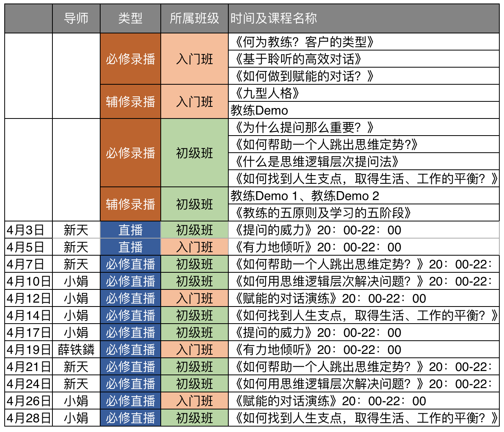Select the 4月28日 date cell

click(28, 418)
